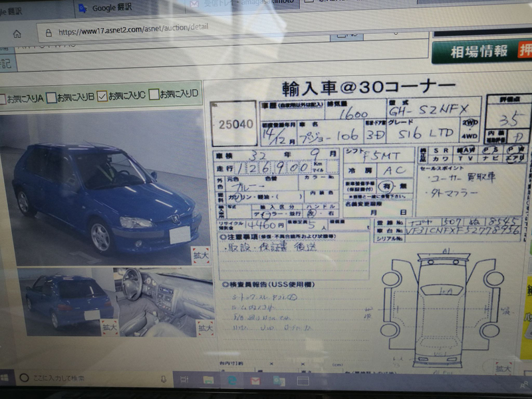Click the Cortana search circle icon
Image resolution: width=532 pixels, height=399 pixels.
point(24,378)
